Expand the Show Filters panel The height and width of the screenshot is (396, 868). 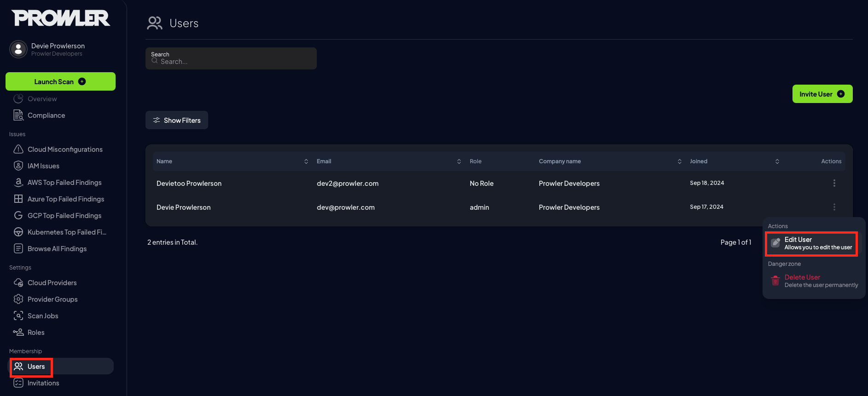pos(177,120)
